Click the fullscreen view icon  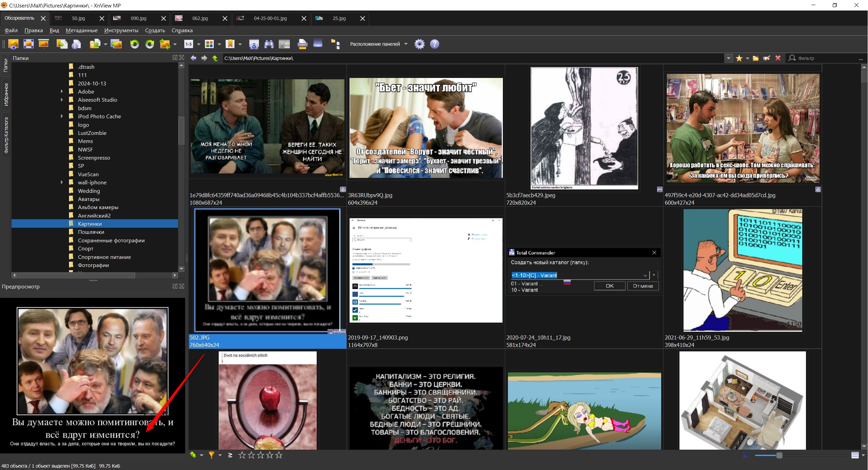[x=28, y=44]
